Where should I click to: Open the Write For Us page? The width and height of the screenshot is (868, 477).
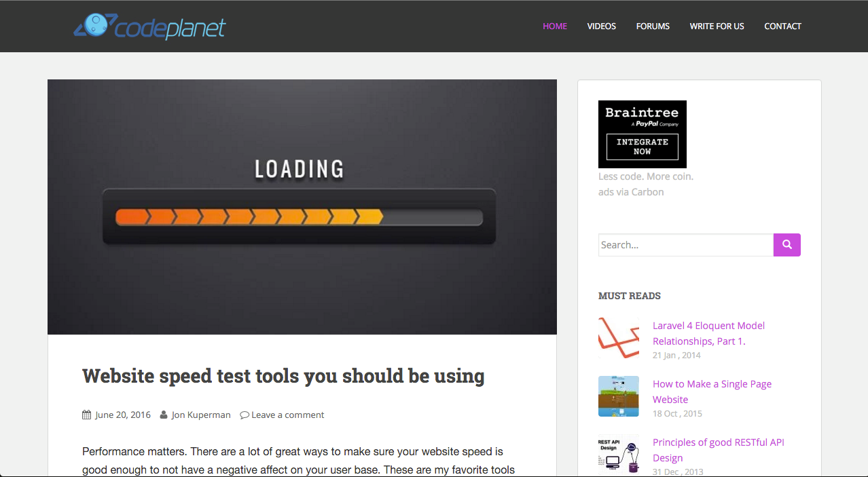pos(717,26)
